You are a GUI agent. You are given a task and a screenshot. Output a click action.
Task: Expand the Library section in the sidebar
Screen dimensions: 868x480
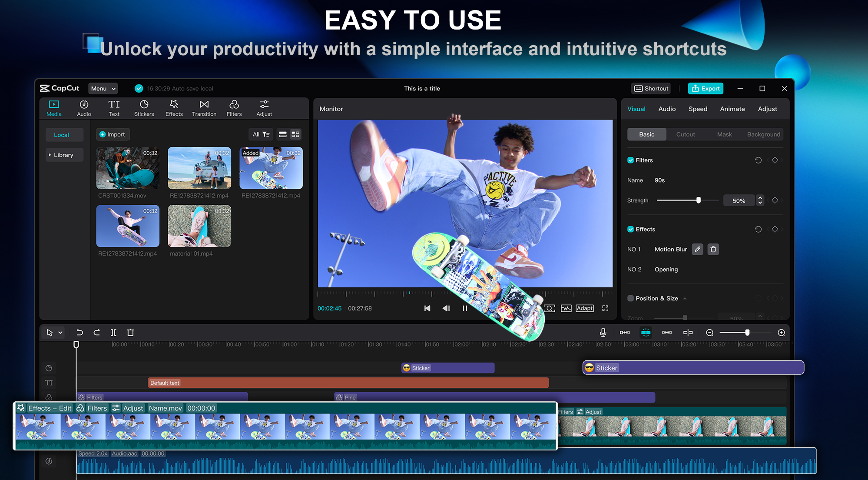pos(64,155)
